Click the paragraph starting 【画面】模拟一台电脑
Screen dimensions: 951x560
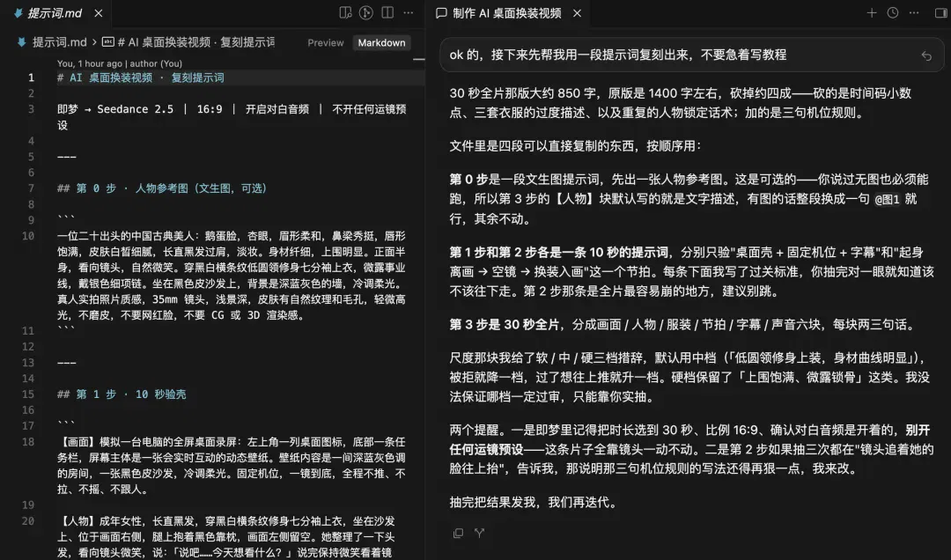(232, 466)
